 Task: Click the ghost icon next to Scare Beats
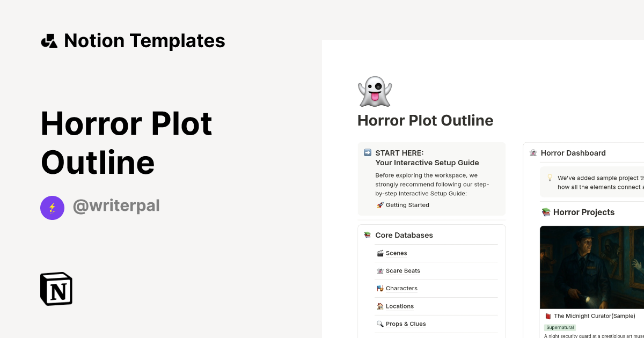pyautogui.click(x=380, y=270)
